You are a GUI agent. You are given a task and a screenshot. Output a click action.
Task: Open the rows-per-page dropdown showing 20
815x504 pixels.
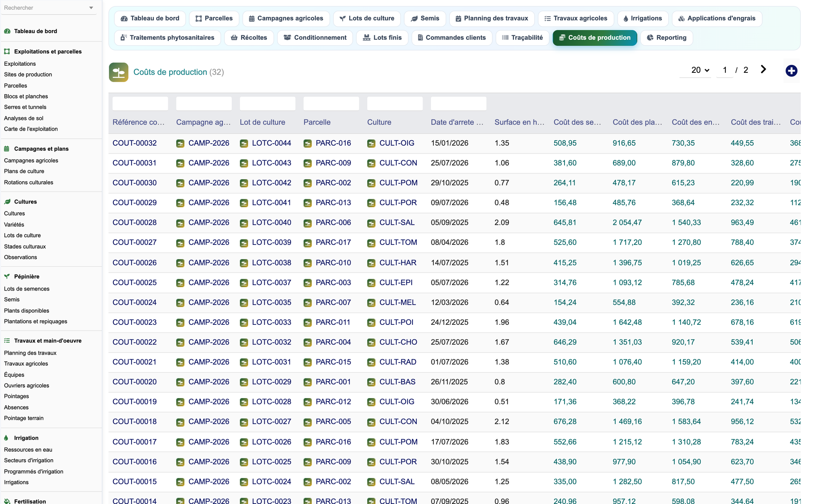(700, 70)
